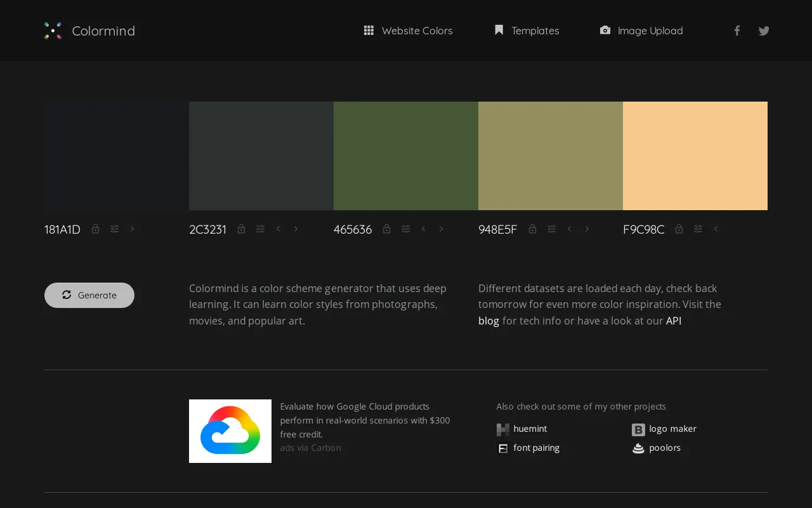Select the 465636 green swatch
812x508 pixels.
click(x=406, y=156)
